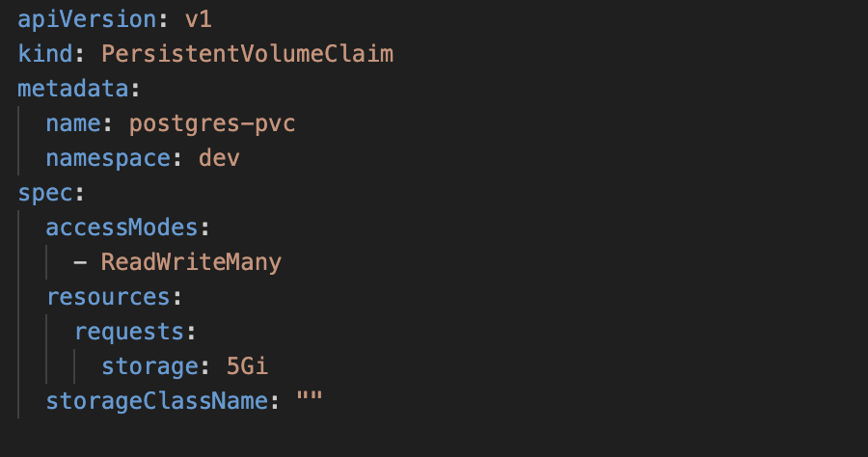Click the metadata key
This screenshot has width=868, height=457.
click(73, 89)
